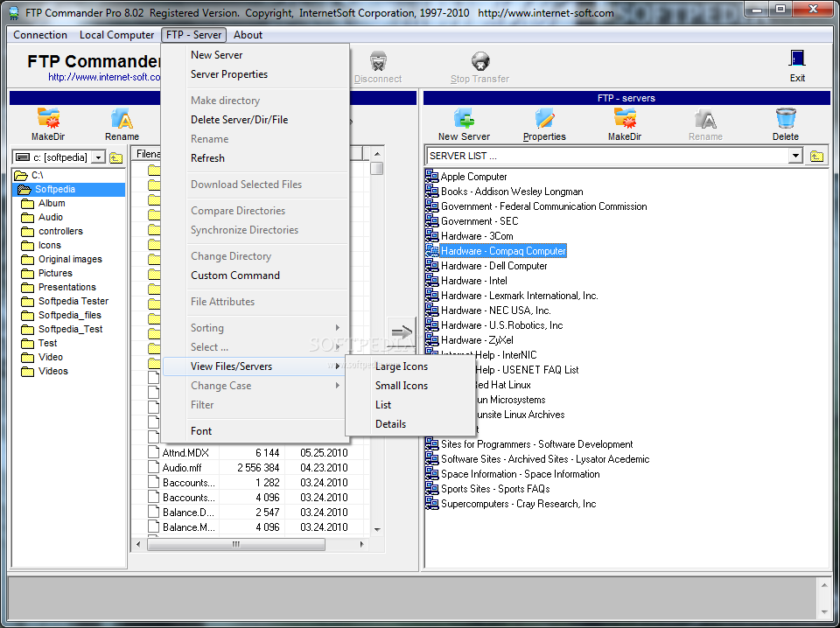Select the Softpedia Tester folder
The width and height of the screenshot is (840, 628).
click(x=73, y=301)
